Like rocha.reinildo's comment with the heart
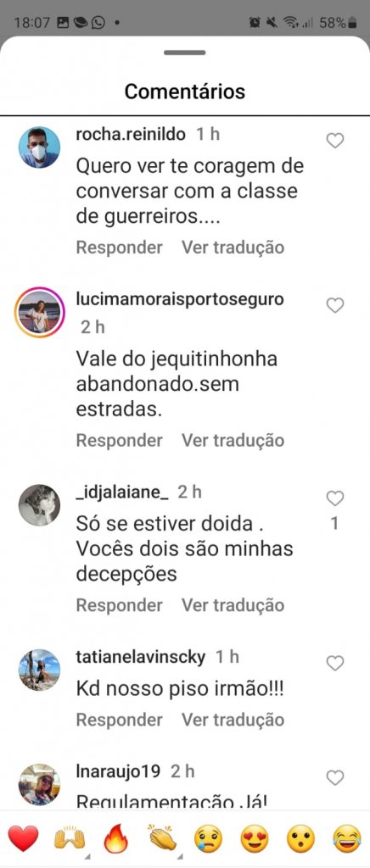The image size is (370, 868). 334,141
